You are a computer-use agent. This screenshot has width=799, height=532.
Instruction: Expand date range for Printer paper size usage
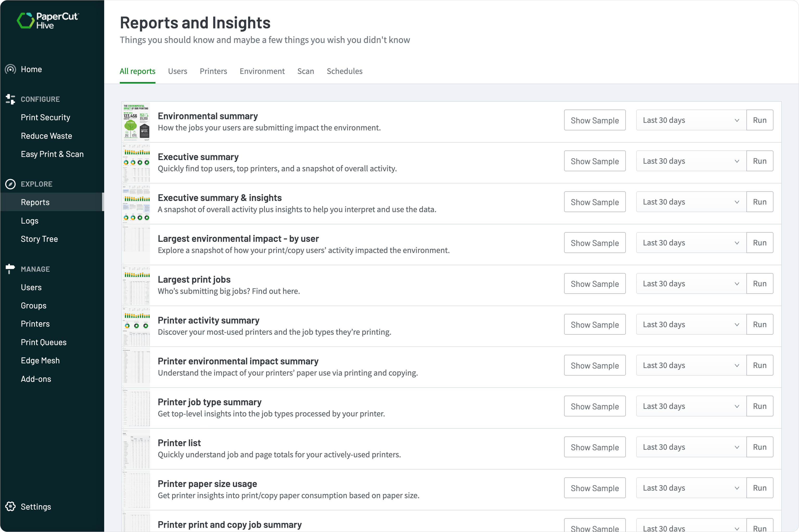coord(691,488)
